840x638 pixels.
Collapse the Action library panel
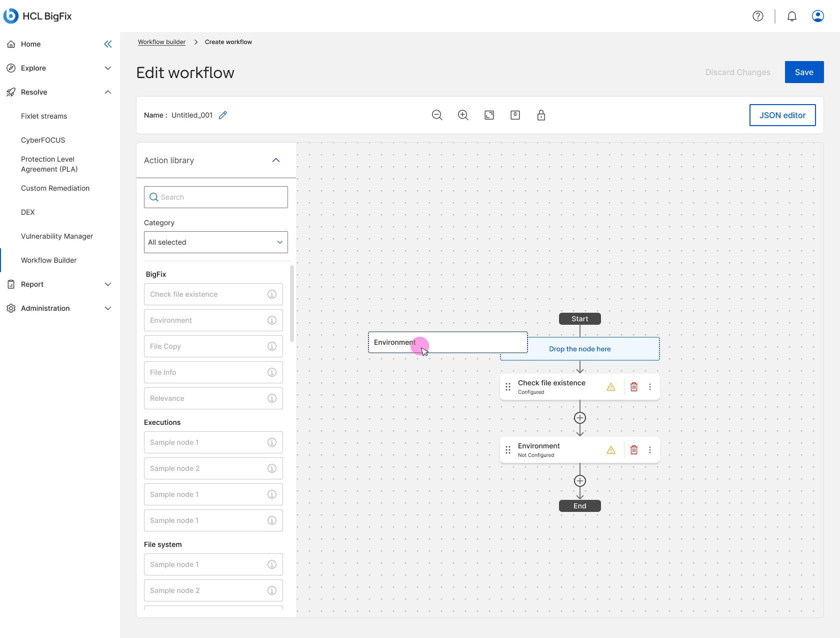click(276, 160)
